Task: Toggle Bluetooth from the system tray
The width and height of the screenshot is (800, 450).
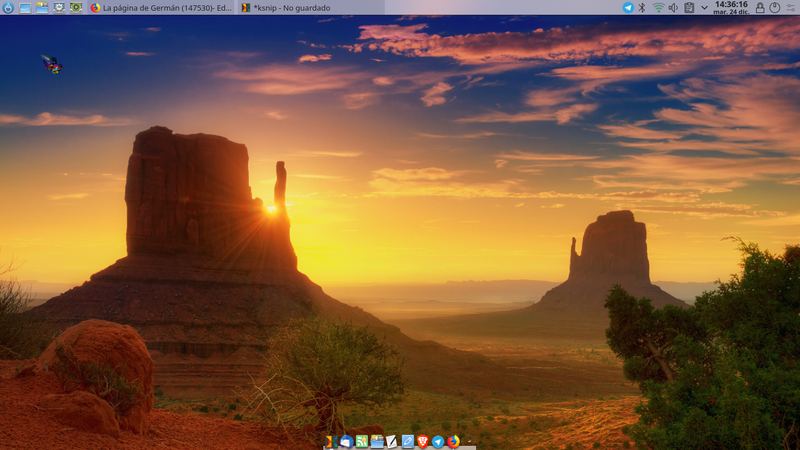Action: pos(642,7)
